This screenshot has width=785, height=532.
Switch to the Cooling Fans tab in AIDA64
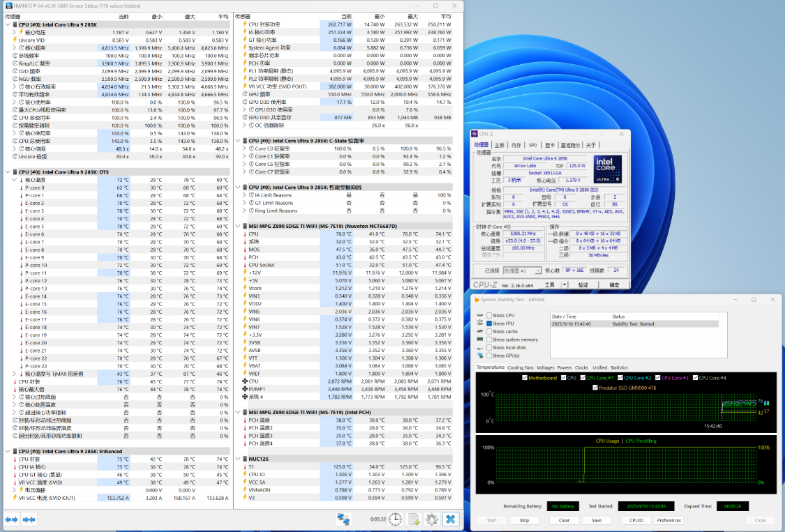click(519, 367)
